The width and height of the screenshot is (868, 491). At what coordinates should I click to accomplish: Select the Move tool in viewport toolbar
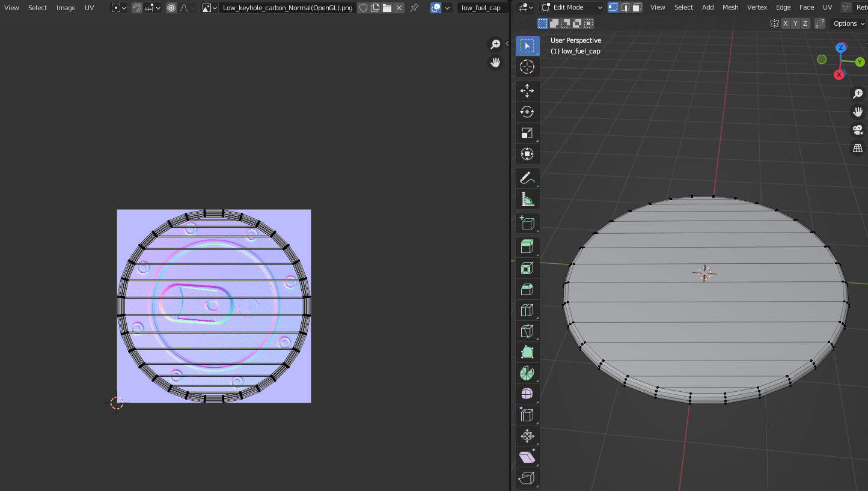527,91
